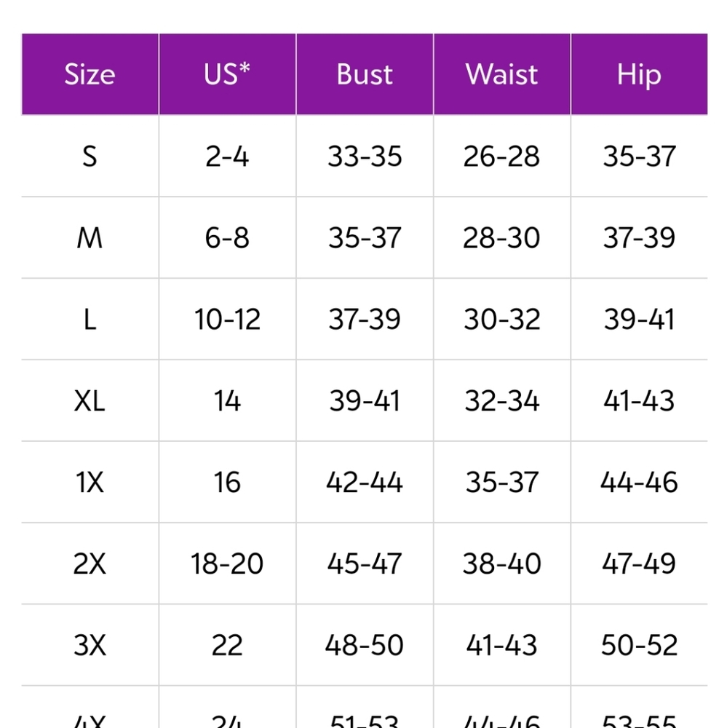Select the Size column header
The width and height of the screenshot is (727, 728).
(90, 74)
